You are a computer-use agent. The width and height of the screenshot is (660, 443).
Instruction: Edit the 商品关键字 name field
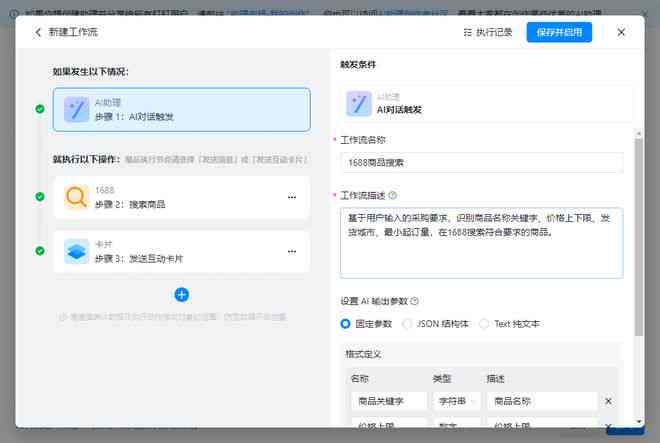(389, 401)
